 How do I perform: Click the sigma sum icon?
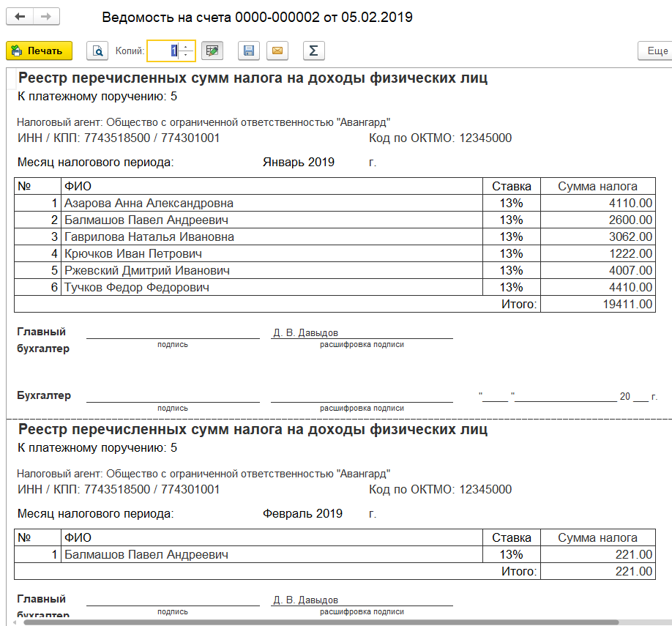coord(313,51)
